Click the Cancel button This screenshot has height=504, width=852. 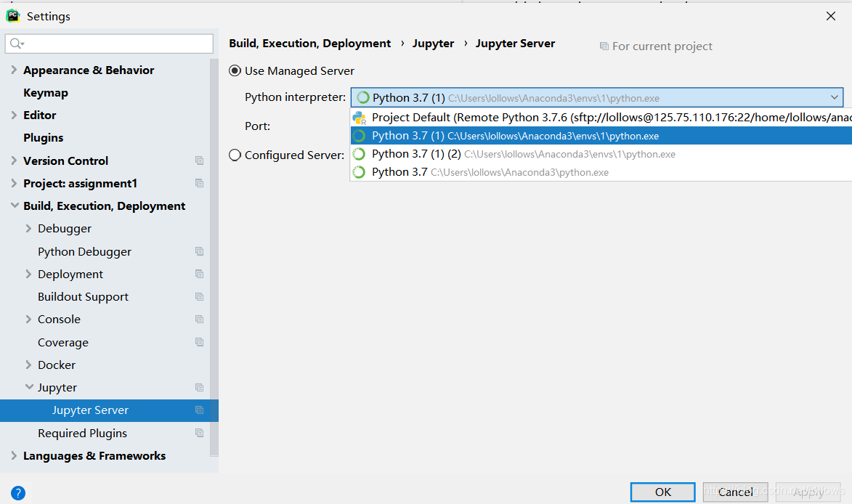click(735, 492)
